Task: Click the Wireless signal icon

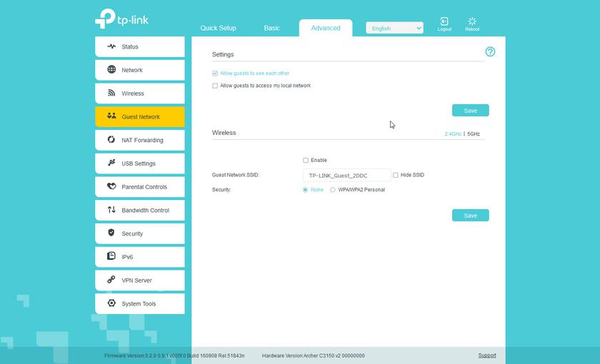Action: 111,93
